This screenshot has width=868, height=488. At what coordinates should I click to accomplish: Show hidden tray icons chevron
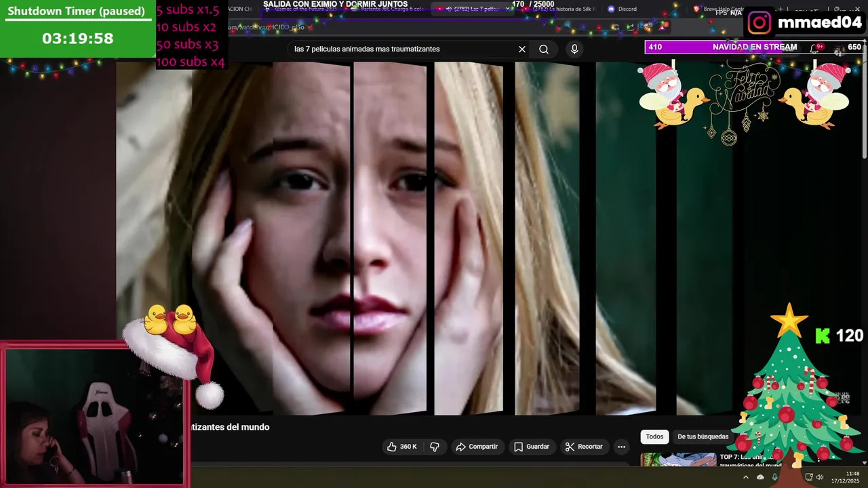pyautogui.click(x=745, y=477)
